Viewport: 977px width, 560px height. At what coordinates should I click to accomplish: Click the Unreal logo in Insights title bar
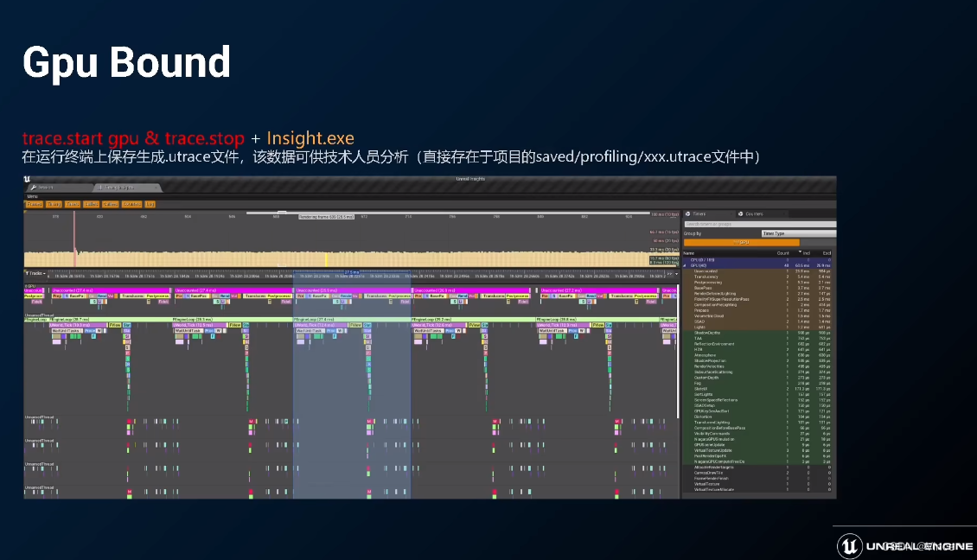tap(27, 179)
